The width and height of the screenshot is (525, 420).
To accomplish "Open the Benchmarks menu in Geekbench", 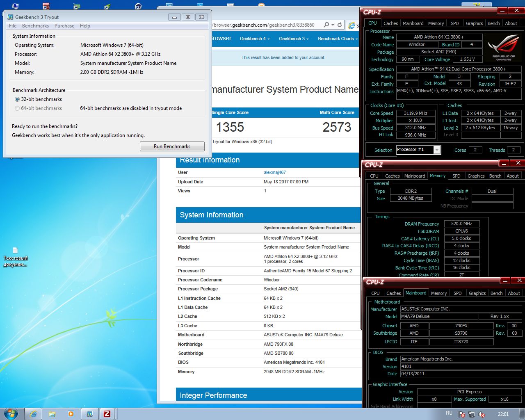I will coord(35,26).
